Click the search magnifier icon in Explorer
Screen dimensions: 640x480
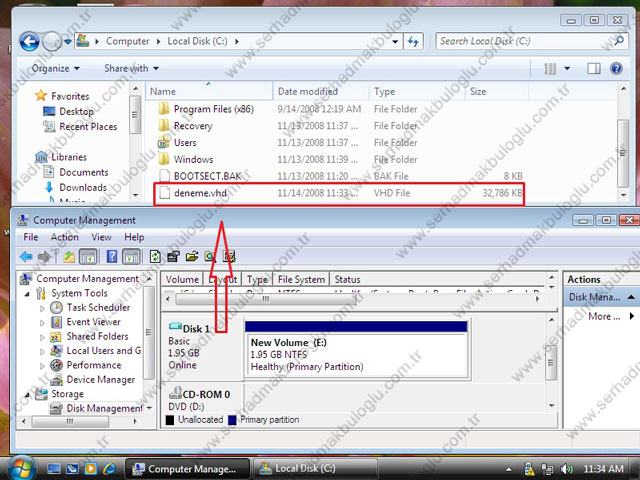[x=619, y=41]
